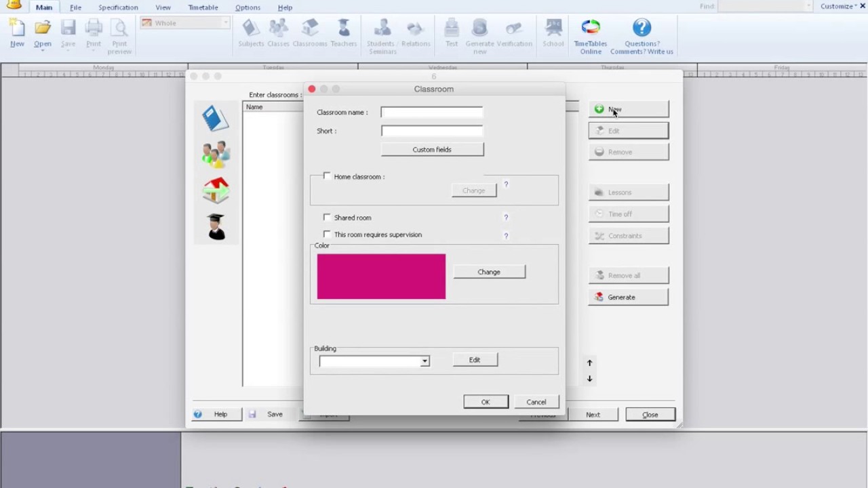Open the View tab
The width and height of the screenshot is (868, 488).
[163, 7]
